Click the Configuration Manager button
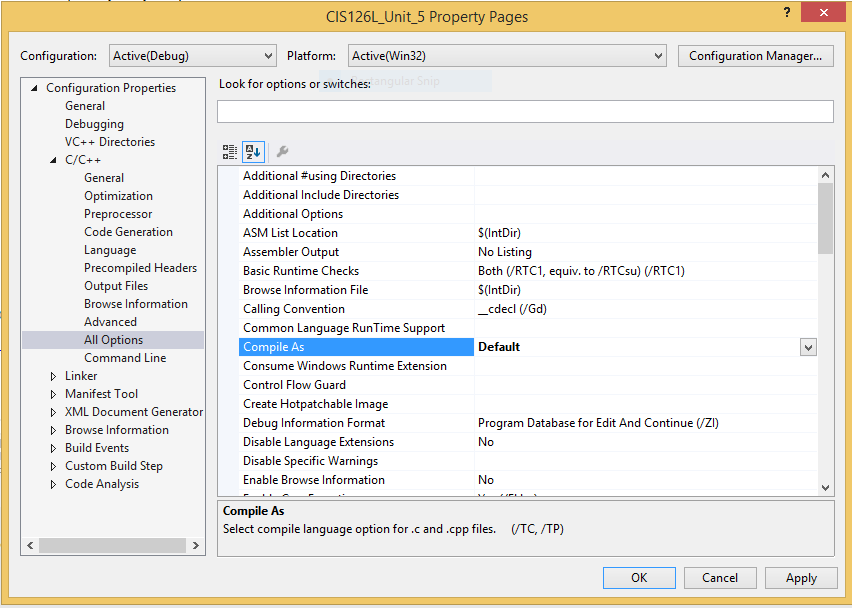Screen dimensions: 852x608 [x=755, y=56]
